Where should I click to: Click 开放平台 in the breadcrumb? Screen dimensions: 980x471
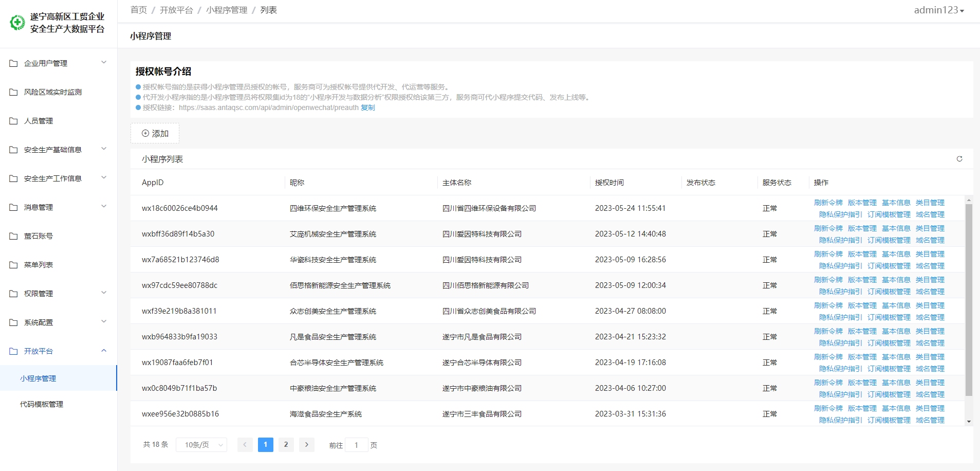pos(176,10)
